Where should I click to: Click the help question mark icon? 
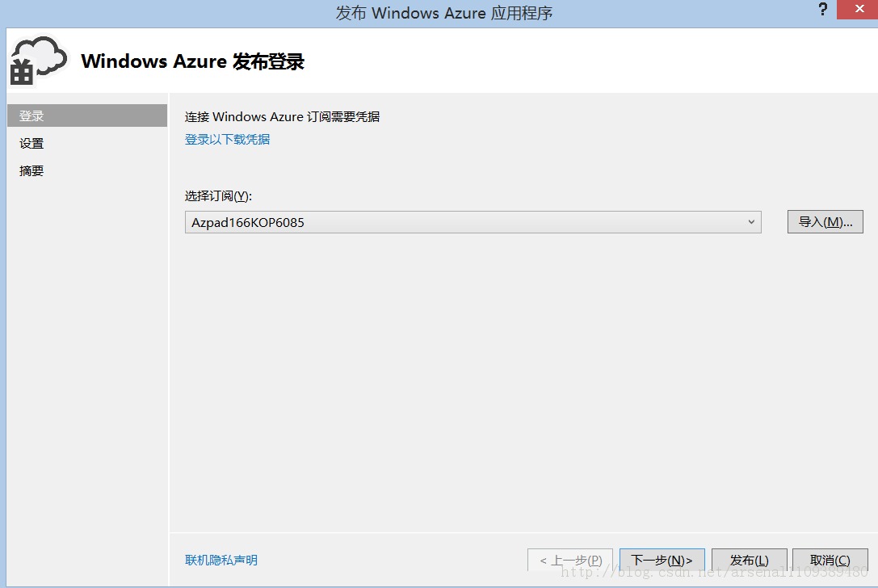[822, 10]
